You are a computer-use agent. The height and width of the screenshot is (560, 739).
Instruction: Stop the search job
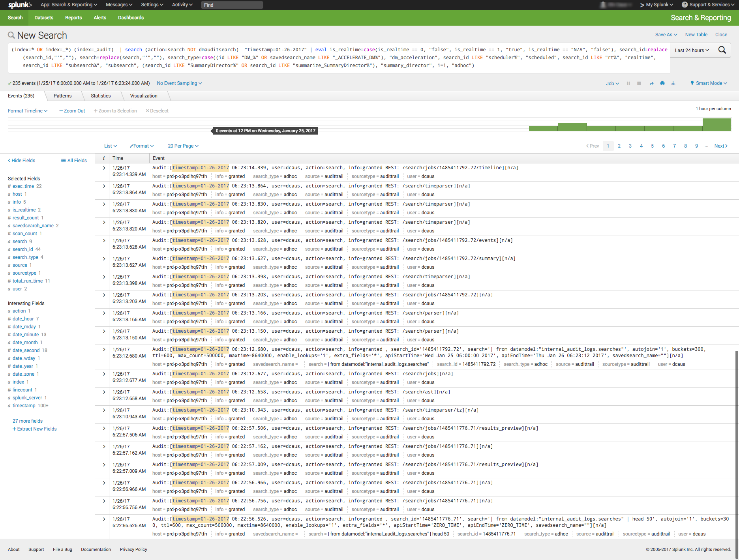pyautogui.click(x=639, y=83)
